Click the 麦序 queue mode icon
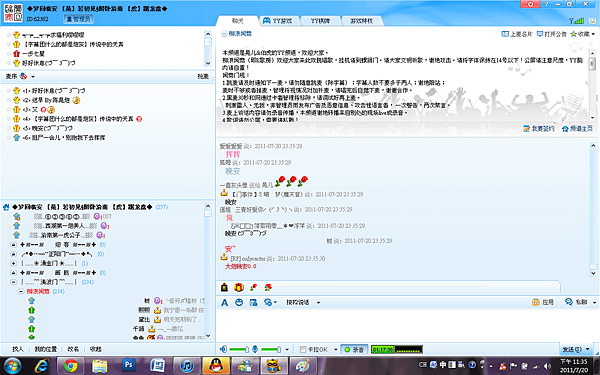This screenshot has height=375, width=600. coord(23,77)
